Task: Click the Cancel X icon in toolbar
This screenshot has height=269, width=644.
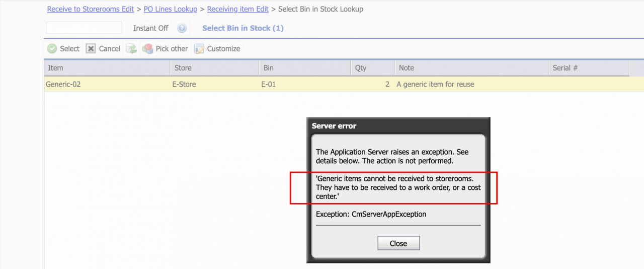Action: tap(91, 49)
